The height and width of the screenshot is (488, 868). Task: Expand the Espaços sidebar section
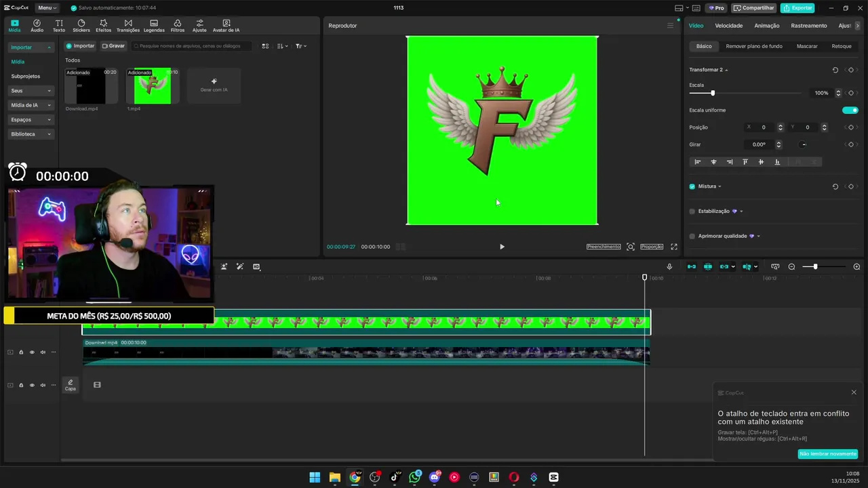[31, 119]
